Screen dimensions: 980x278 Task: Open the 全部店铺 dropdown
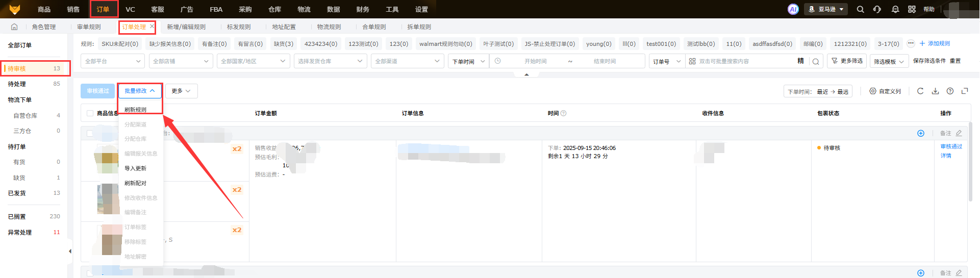181,61
